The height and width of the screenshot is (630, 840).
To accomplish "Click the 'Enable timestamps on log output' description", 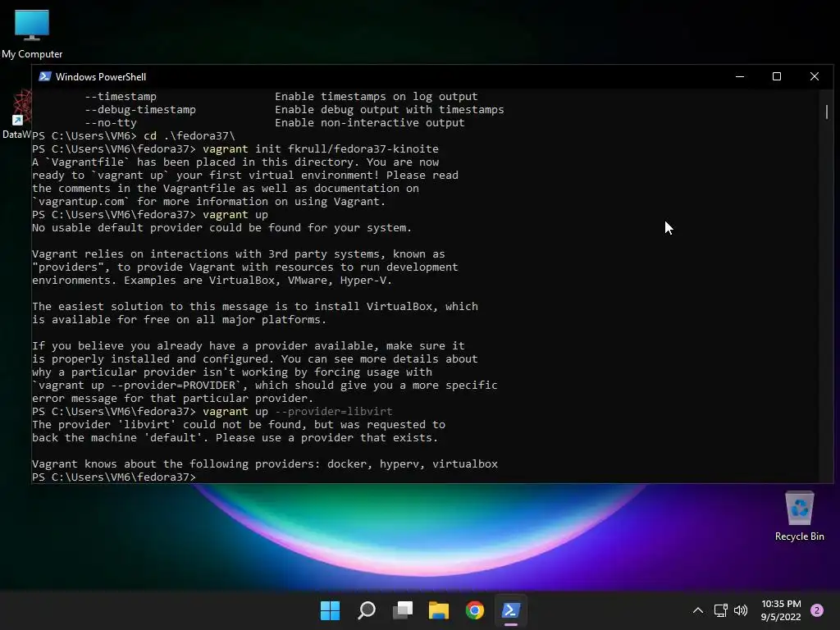I will click(376, 97).
